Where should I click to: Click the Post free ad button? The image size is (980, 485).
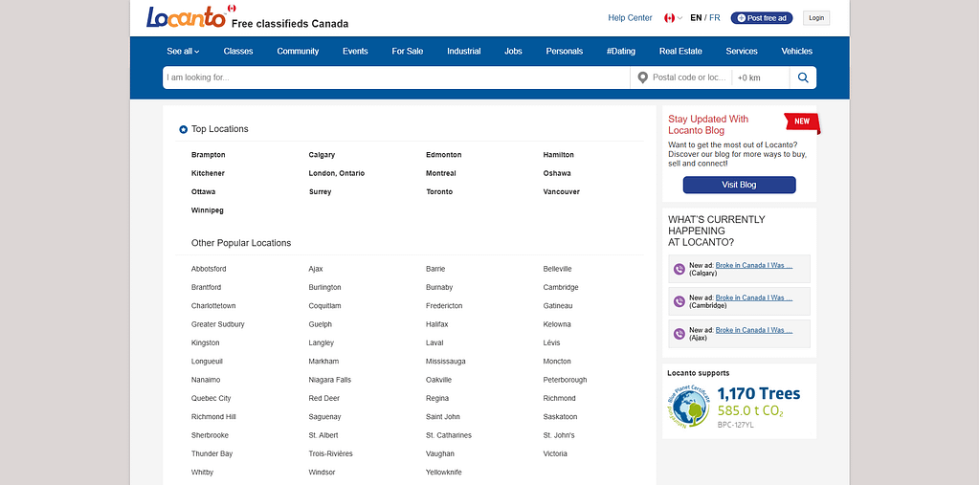pos(762,18)
